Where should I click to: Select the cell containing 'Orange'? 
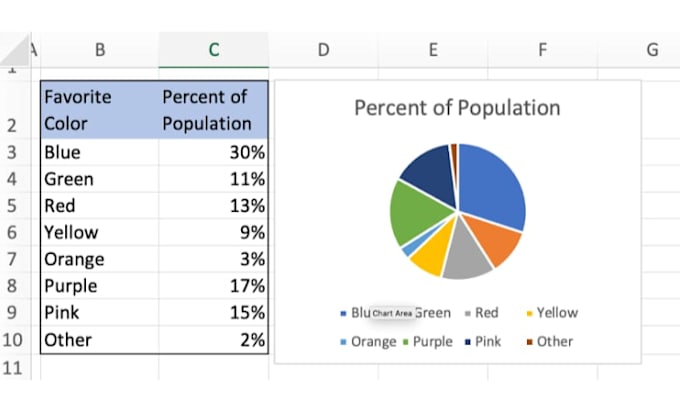[x=100, y=259]
